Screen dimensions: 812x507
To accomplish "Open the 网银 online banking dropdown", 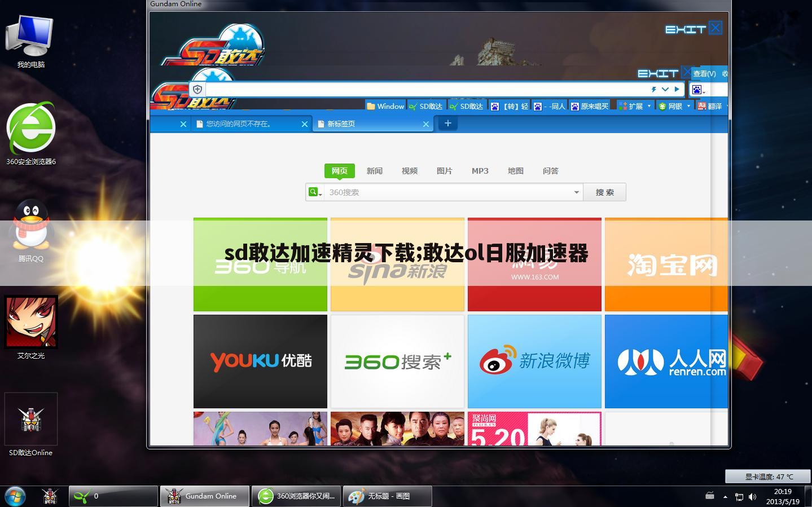I will [674, 106].
